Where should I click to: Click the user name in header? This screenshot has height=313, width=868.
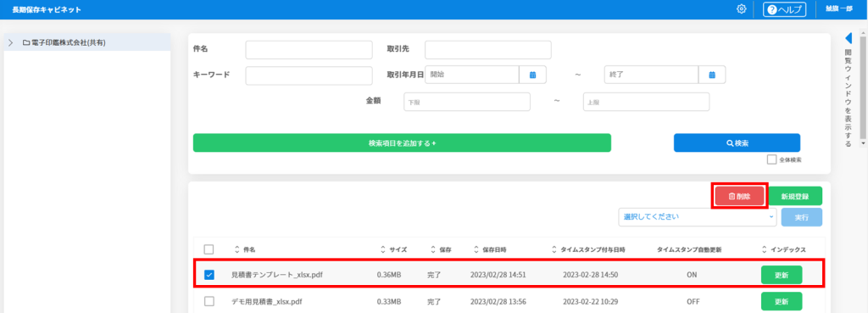pyautogui.click(x=838, y=9)
